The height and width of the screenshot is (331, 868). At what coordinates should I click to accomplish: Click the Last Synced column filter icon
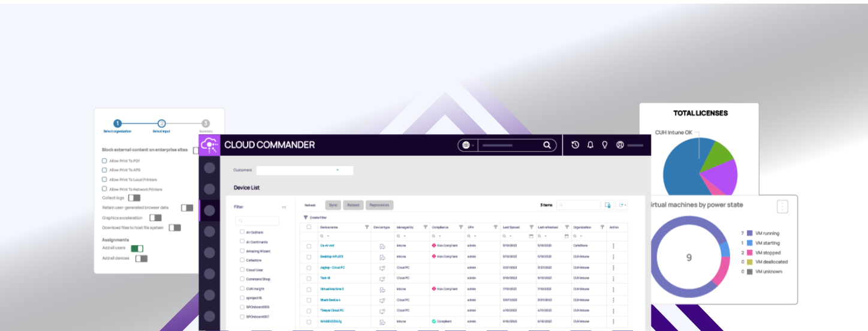coord(532,227)
